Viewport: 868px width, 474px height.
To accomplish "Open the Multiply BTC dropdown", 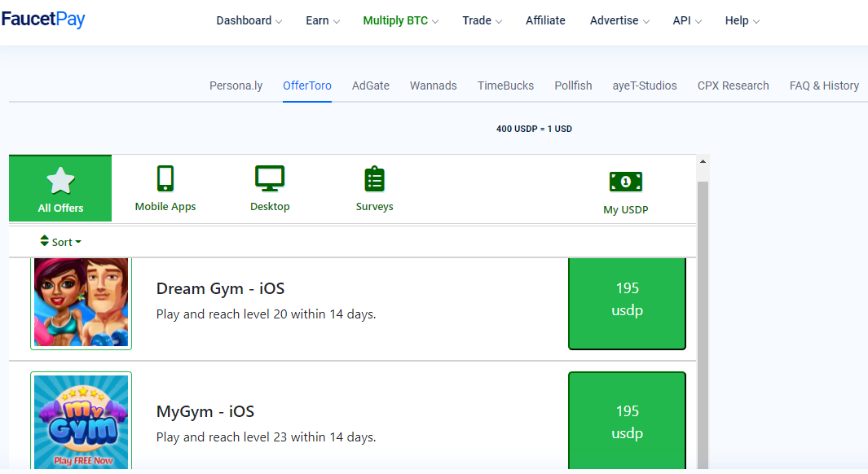I will coord(401,20).
